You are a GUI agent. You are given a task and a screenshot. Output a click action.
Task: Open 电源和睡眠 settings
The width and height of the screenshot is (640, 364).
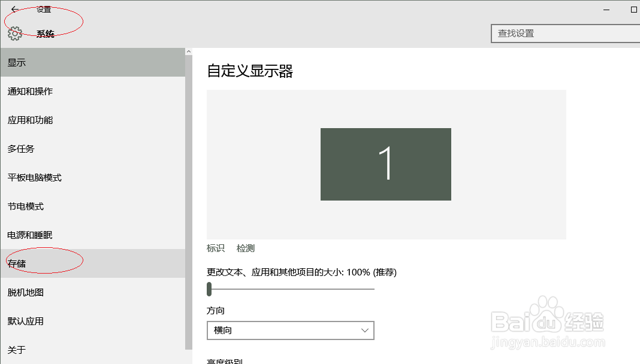[x=93, y=235]
